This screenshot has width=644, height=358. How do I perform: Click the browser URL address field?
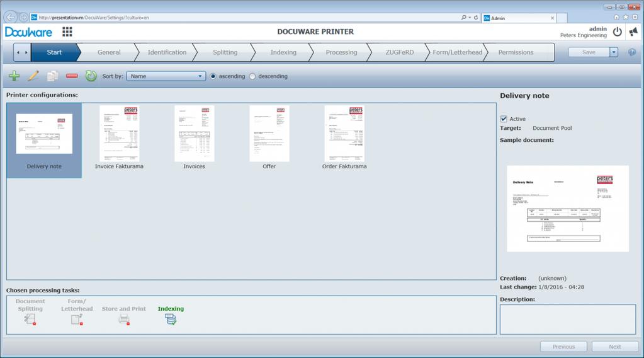(246, 18)
